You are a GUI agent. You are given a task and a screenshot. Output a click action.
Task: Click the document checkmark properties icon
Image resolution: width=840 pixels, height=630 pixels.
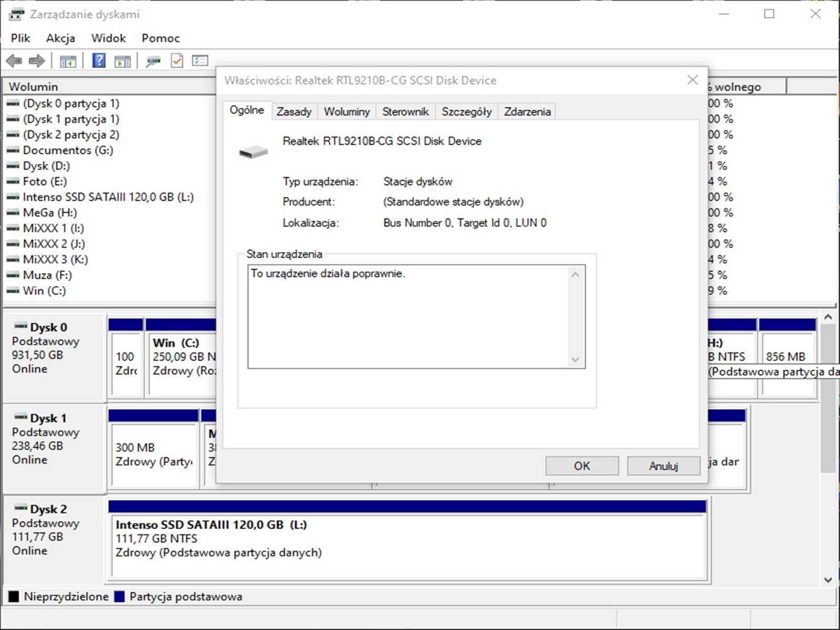177,60
